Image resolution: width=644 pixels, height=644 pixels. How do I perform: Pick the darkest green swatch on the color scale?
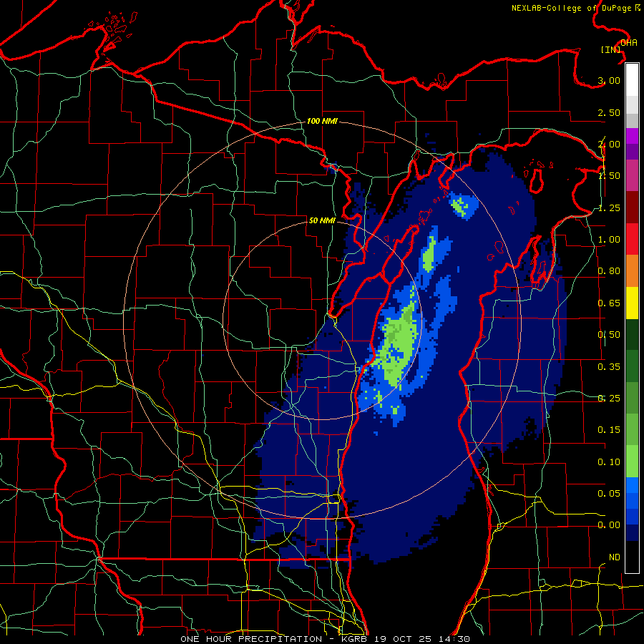(632, 334)
